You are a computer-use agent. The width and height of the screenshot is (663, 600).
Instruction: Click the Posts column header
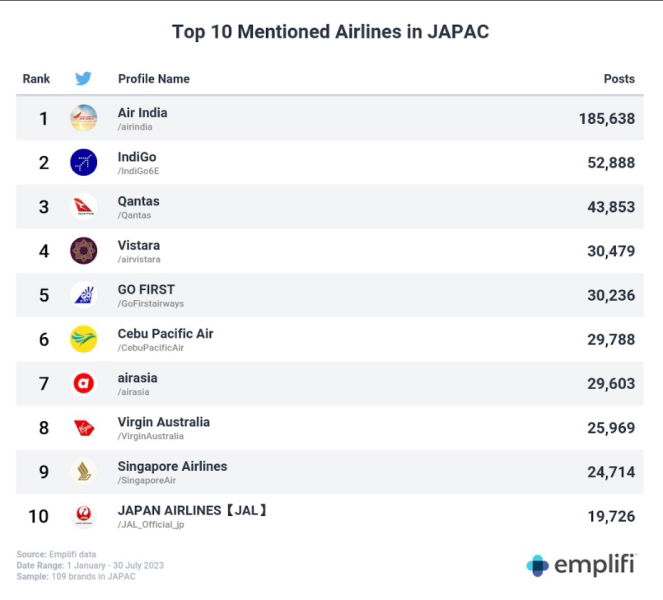coord(619,79)
